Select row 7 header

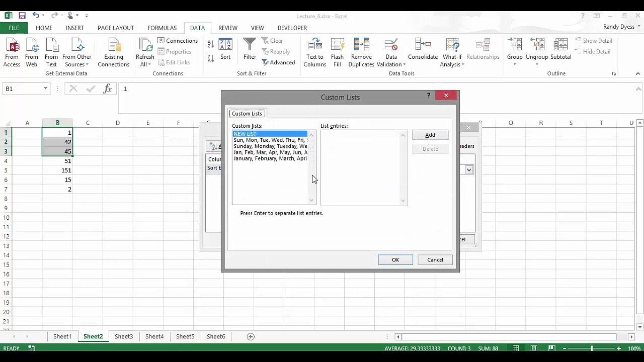coord(7,190)
